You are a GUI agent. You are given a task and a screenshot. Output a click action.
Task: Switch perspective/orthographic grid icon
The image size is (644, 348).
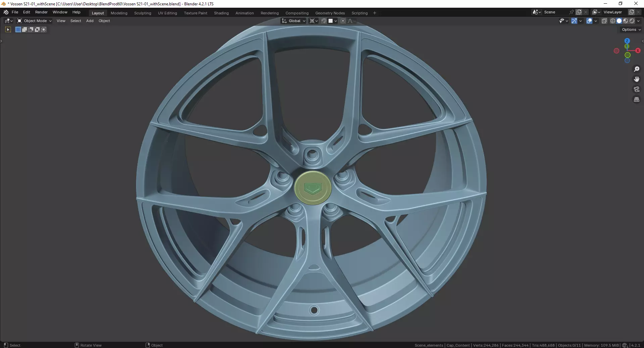click(x=637, y=100)
